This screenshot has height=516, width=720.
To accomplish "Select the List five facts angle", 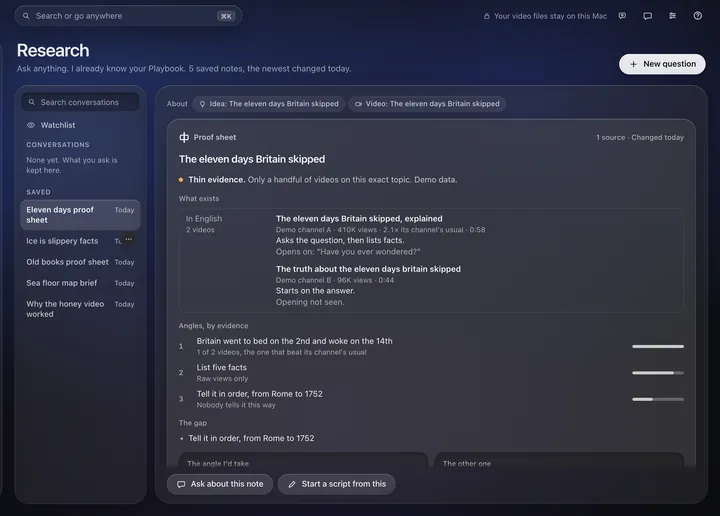I will tap(221, 368).
